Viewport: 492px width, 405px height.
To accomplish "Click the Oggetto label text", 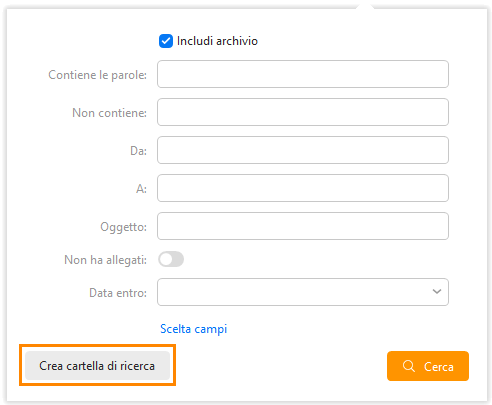I will click(x=124, y=227).
